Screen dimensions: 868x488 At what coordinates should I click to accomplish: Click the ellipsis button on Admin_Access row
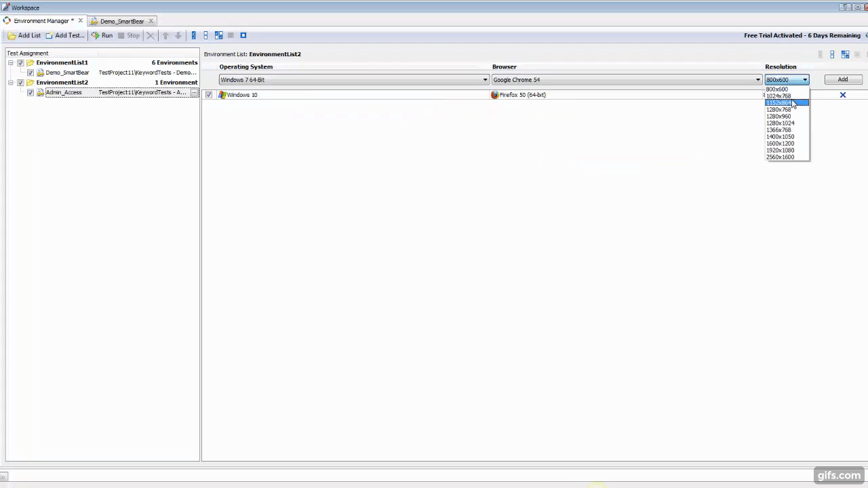[195, 92]
